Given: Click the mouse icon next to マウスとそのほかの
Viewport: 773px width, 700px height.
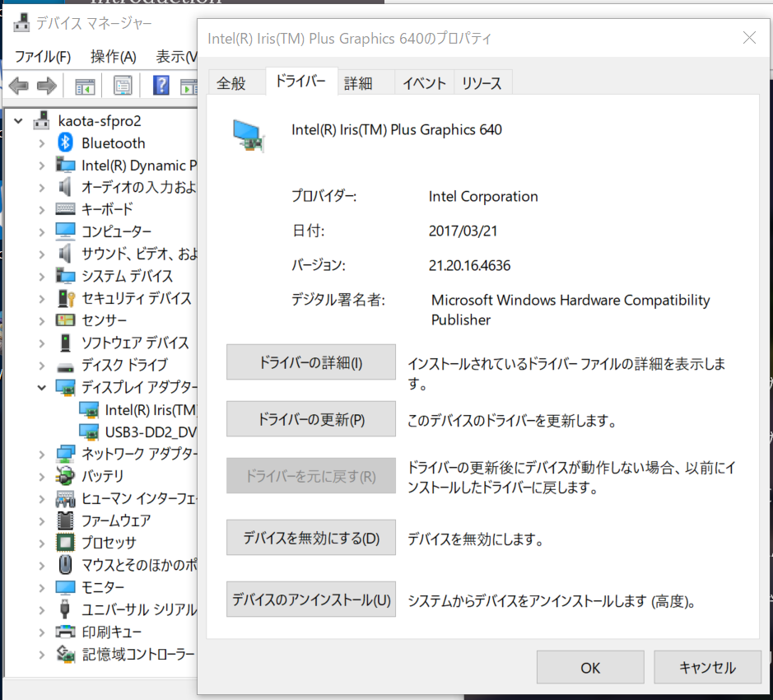Looking at the screenshot, I should [65, 564].
